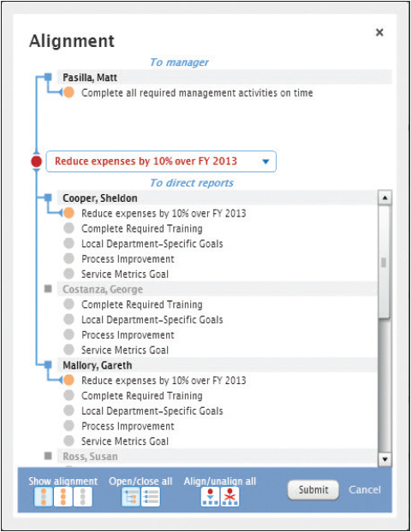Align Mallory's Process Improvement circle

click(68, 425)
